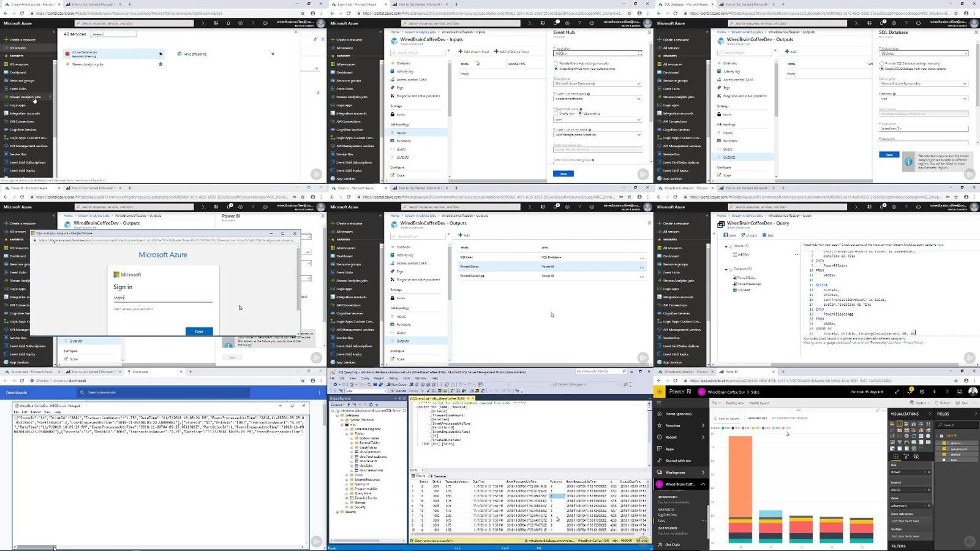Click Save in the Query page toolbar

[730, 235]
